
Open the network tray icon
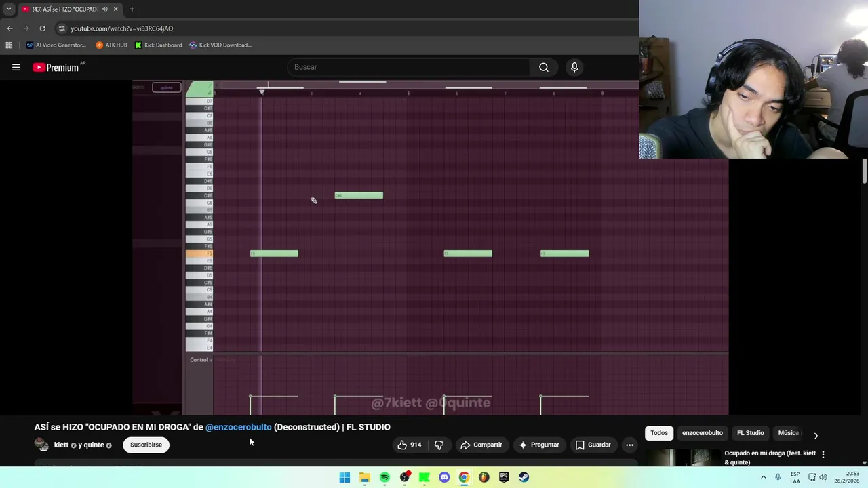(x=812, y=477)
